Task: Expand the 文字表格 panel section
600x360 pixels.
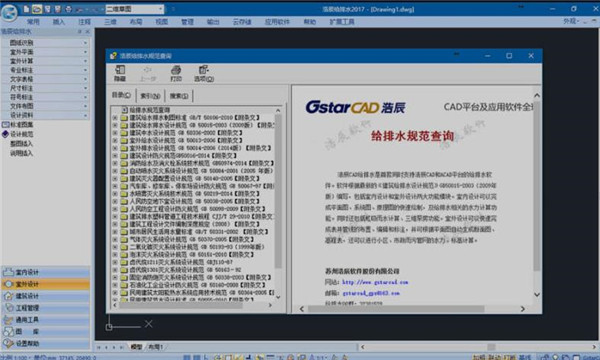Action: 45,79
